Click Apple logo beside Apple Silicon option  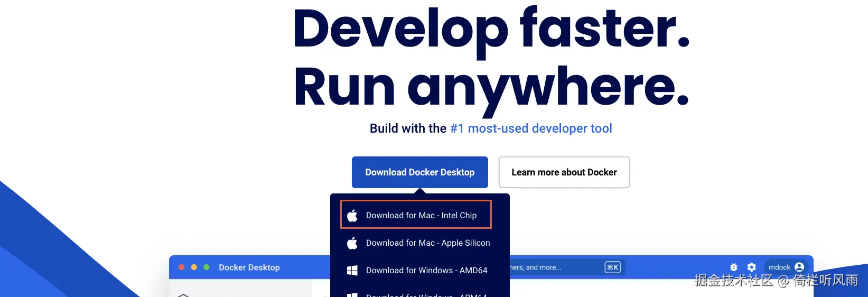[x=352, y=243]
